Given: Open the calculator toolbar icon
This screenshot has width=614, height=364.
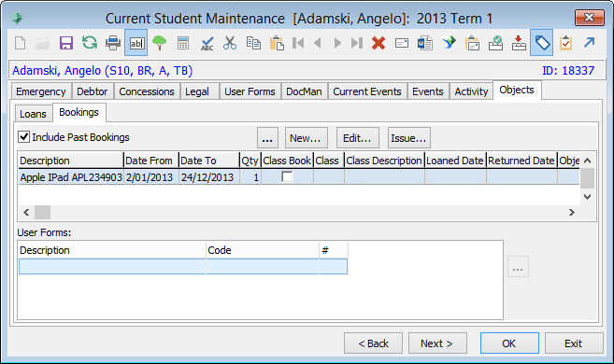Looking at the screenshot, I should pos(183,43).
